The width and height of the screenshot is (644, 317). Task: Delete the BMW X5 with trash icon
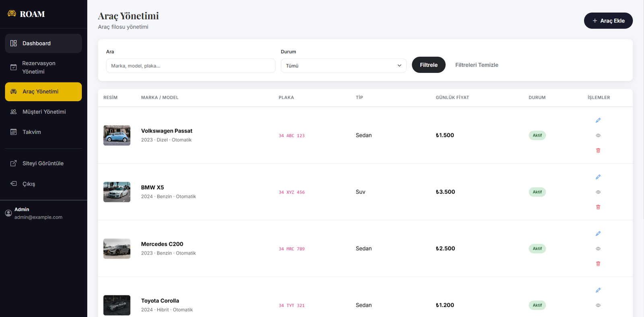click(598, 207)
